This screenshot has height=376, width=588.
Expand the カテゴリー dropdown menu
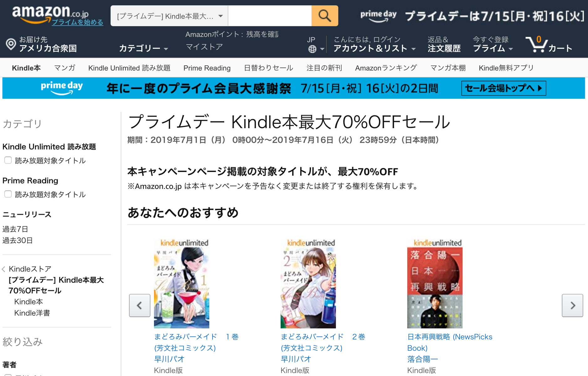144,48
